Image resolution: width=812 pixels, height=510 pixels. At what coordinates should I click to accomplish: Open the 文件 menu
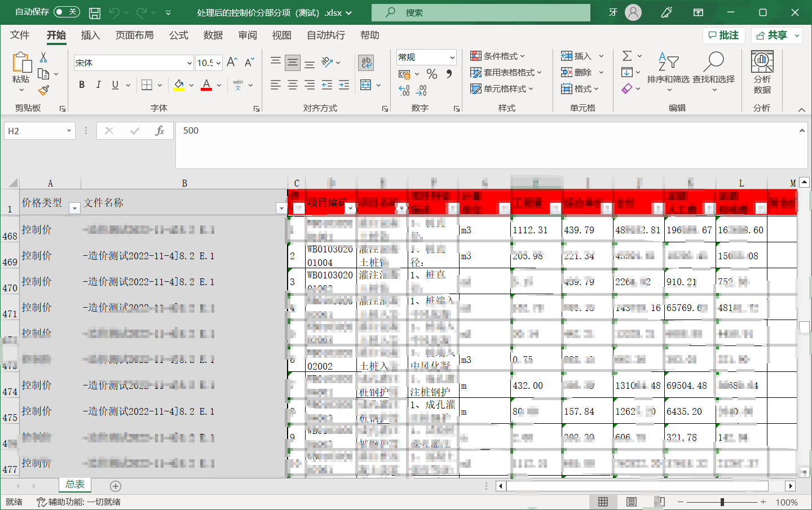coord(20,35)
